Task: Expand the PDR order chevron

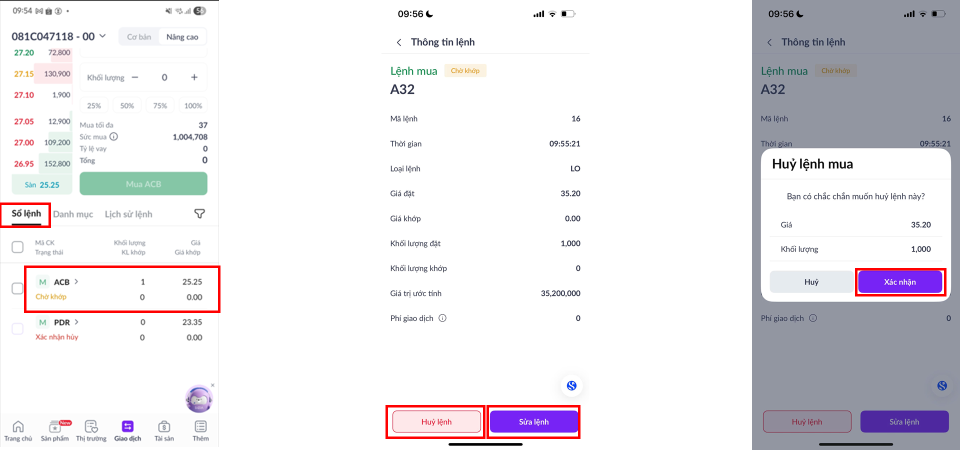Action: point(76,322)
